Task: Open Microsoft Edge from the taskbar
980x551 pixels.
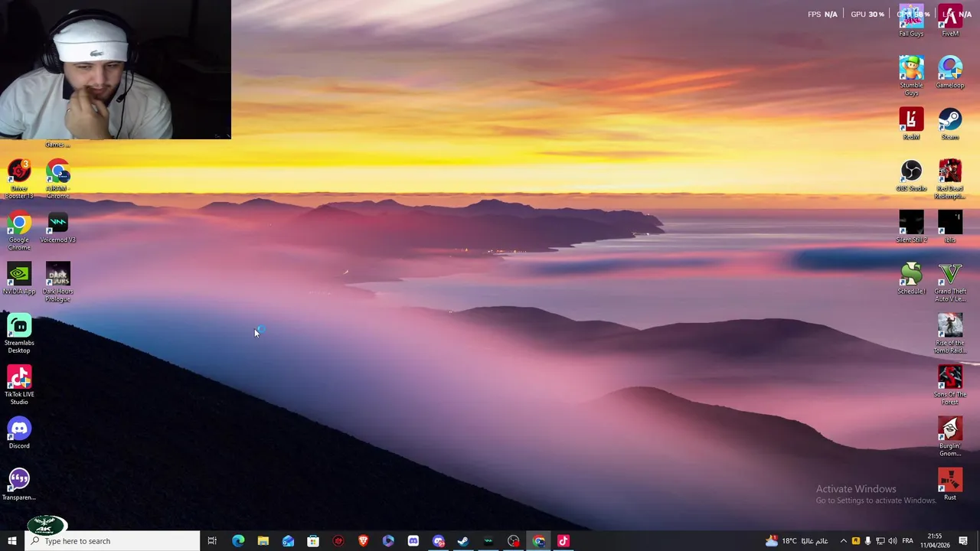Action: pos(238,541)
